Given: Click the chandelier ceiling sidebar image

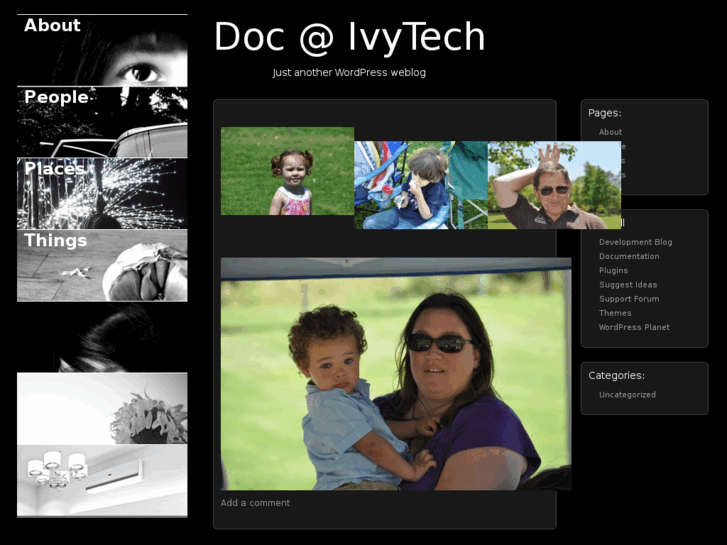Looking at the screenshot, I should point(102,481).
